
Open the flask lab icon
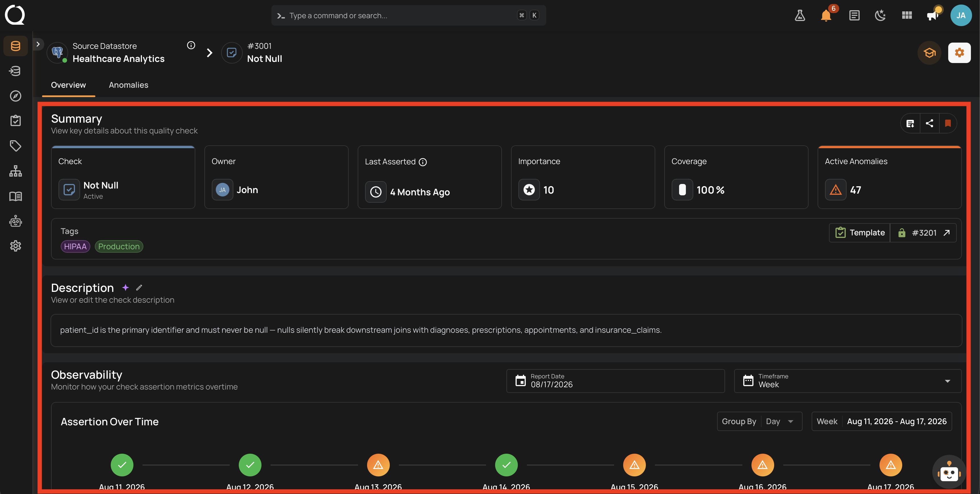pyautogui.click(x=800, y=16)
